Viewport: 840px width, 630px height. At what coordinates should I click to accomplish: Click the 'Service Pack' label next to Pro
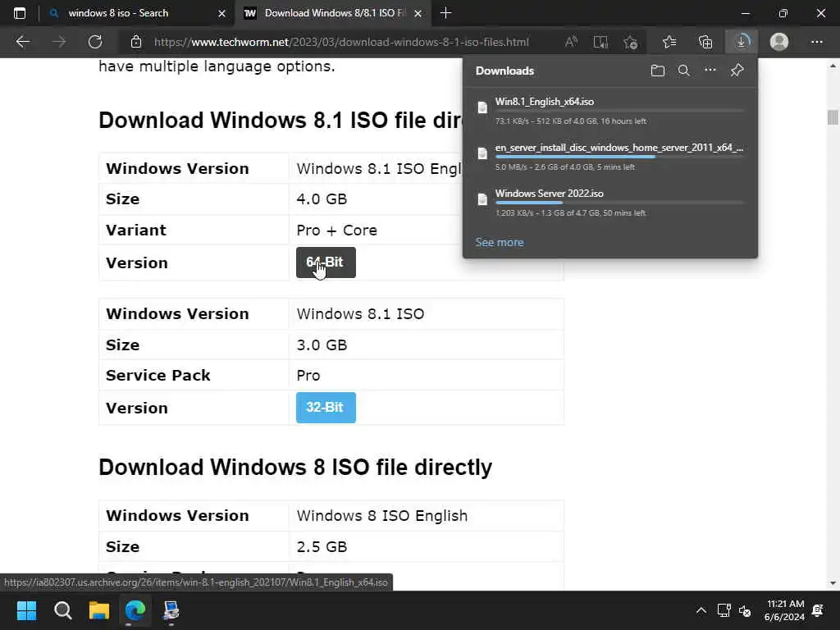click(x=158, y=375)
